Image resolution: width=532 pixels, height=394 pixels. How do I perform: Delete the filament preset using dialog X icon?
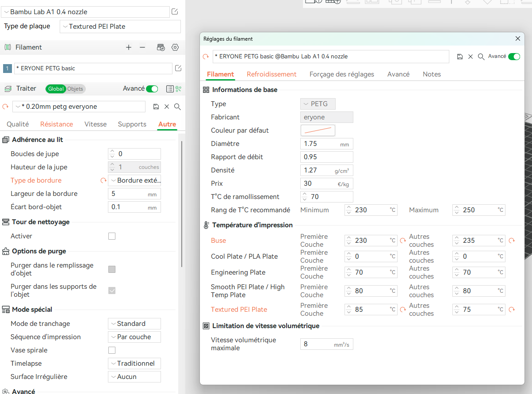(471, 57)
